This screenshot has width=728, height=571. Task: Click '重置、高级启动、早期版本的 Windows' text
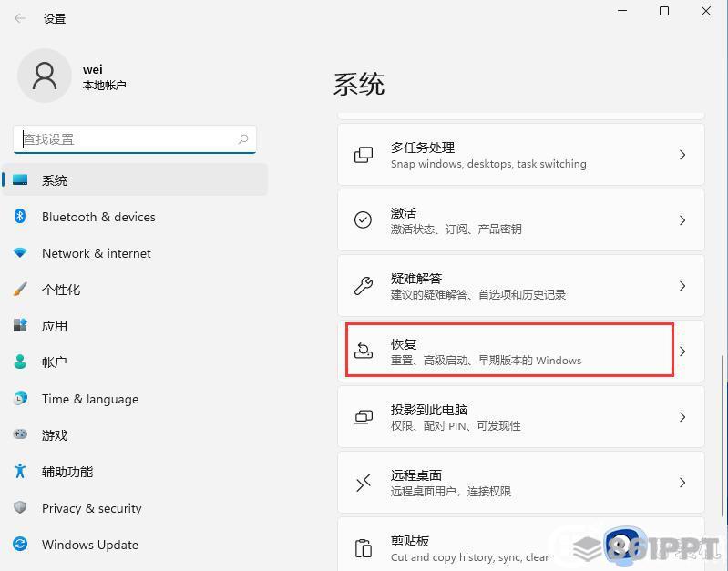pos(486,361)
